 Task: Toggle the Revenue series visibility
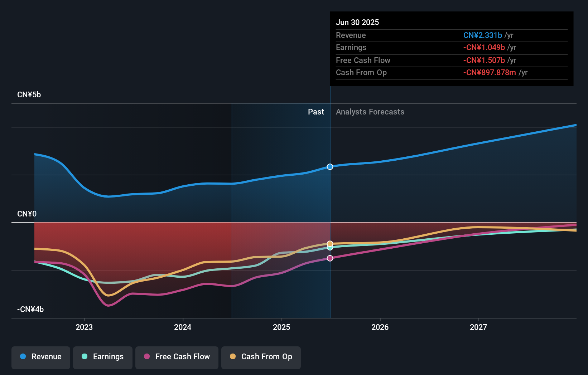click(x=40, y=357)
